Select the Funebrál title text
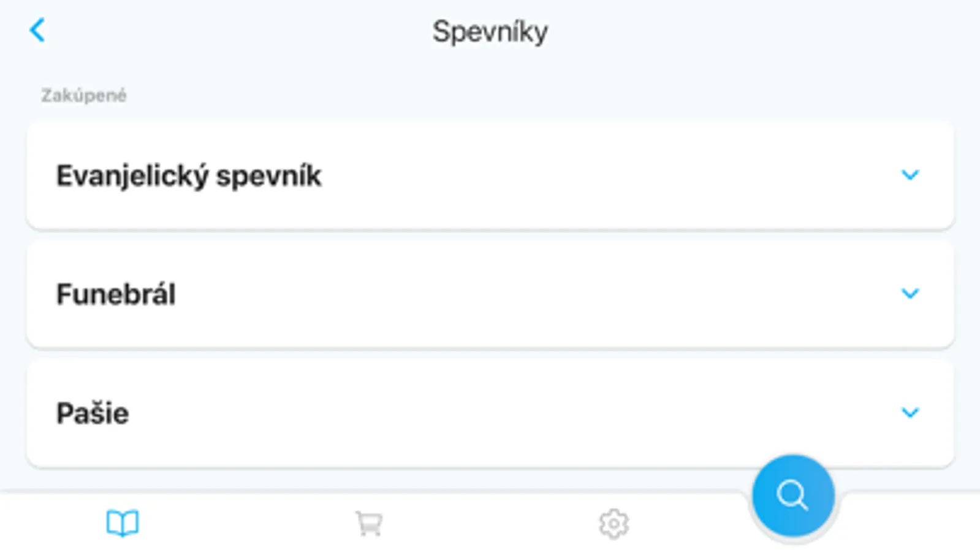This screenshot has width=980, height=552. [x=116, y=294]
